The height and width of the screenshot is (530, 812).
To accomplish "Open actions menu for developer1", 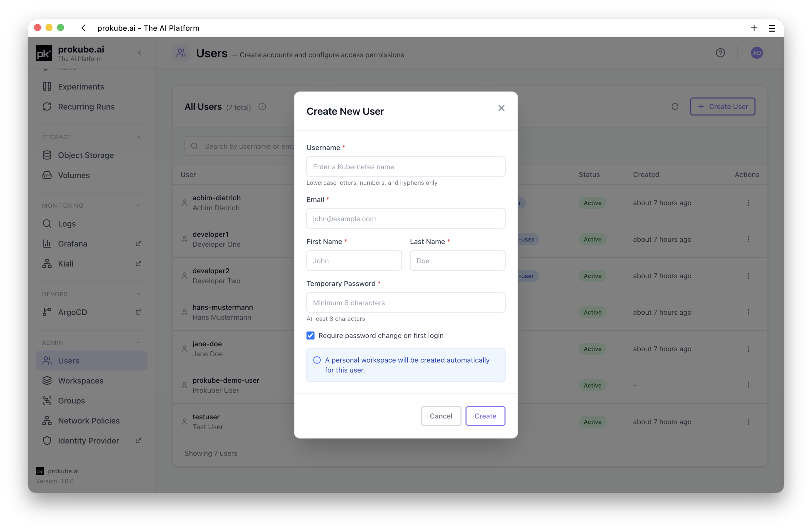I will 748,239.
